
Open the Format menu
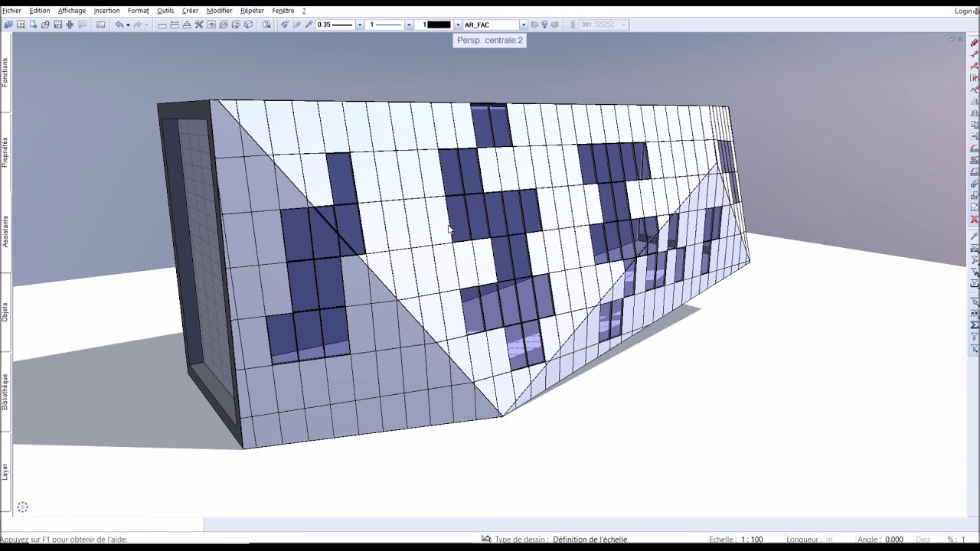(139, 11)
